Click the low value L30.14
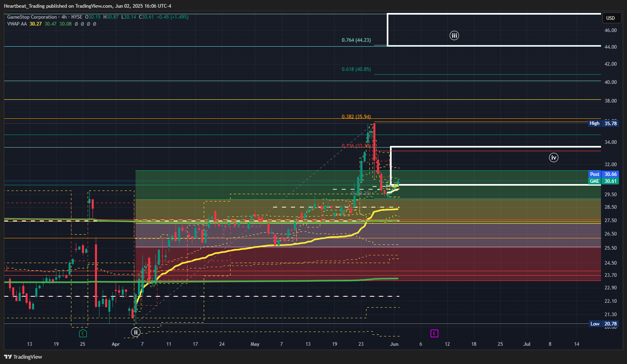 coord(129,17)
